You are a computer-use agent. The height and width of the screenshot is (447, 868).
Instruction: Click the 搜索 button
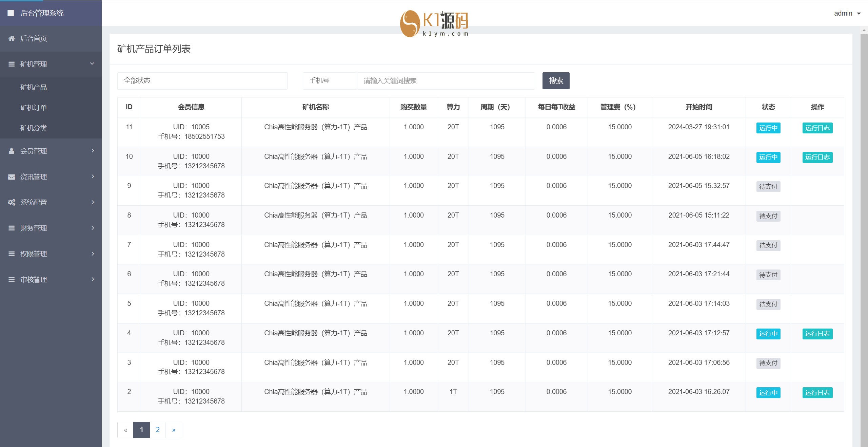[556, 81]
